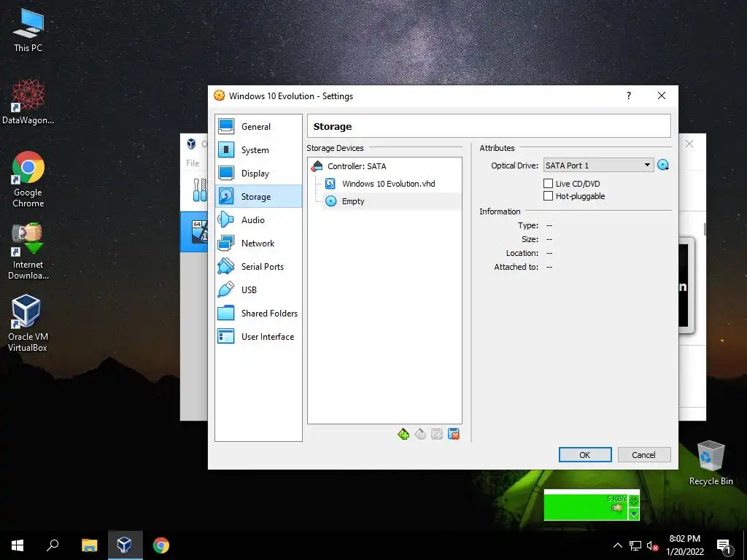The image size is (747, 560).
Task: Open Chrome from the taskbar
Action: coord(161,545)
